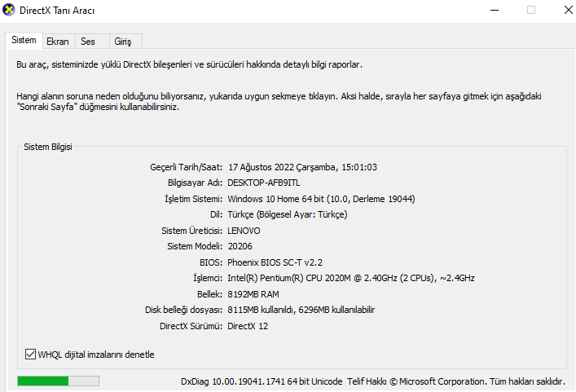This screenshot has height=392, width=576.
Task: Click the Sistem Üreticisi label
Action: 191,231
